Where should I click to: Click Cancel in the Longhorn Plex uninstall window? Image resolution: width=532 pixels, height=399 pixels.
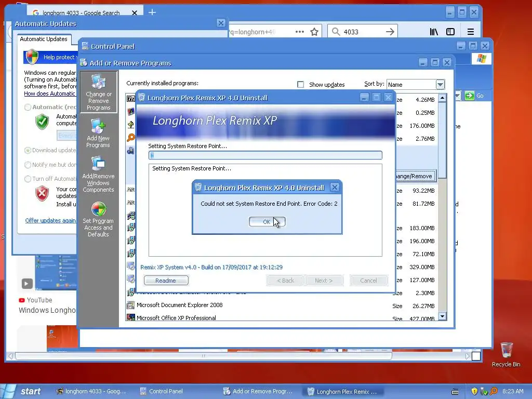368,280
